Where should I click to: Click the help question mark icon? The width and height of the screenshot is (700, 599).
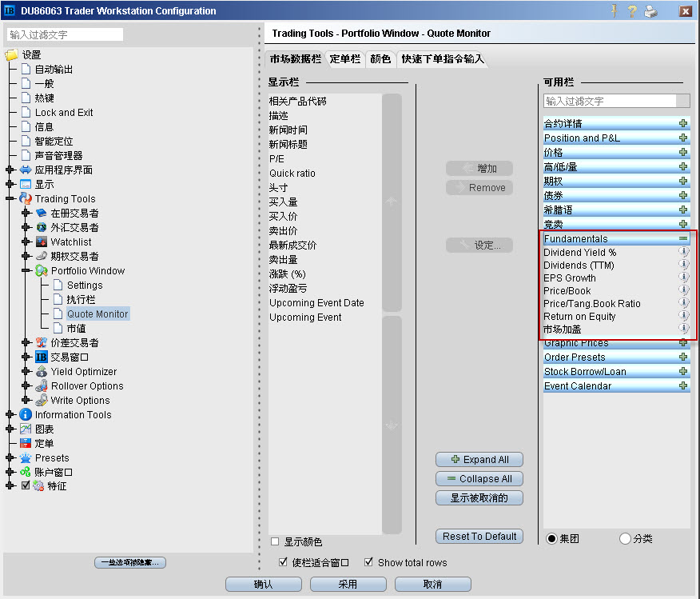[x=631, y=11]
